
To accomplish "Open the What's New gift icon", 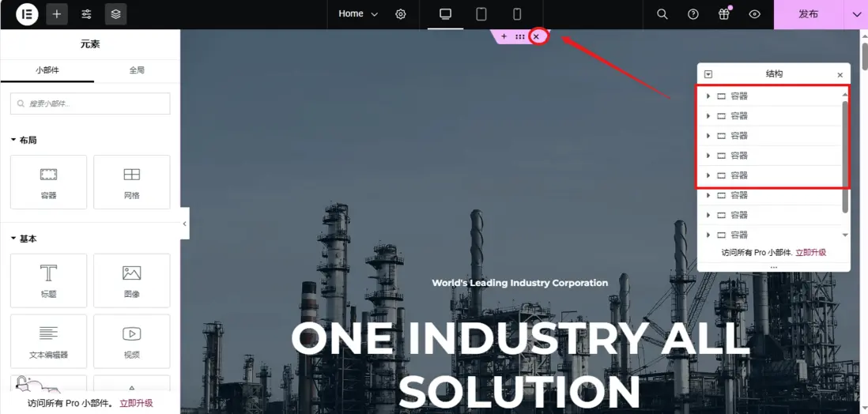I will 724,14.
